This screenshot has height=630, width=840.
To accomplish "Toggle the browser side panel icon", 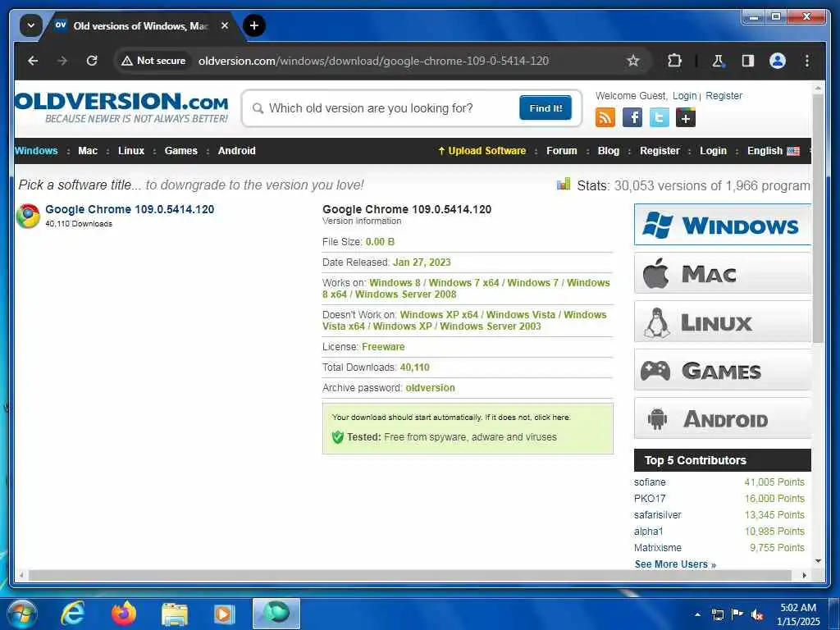I will coord(748,61).
